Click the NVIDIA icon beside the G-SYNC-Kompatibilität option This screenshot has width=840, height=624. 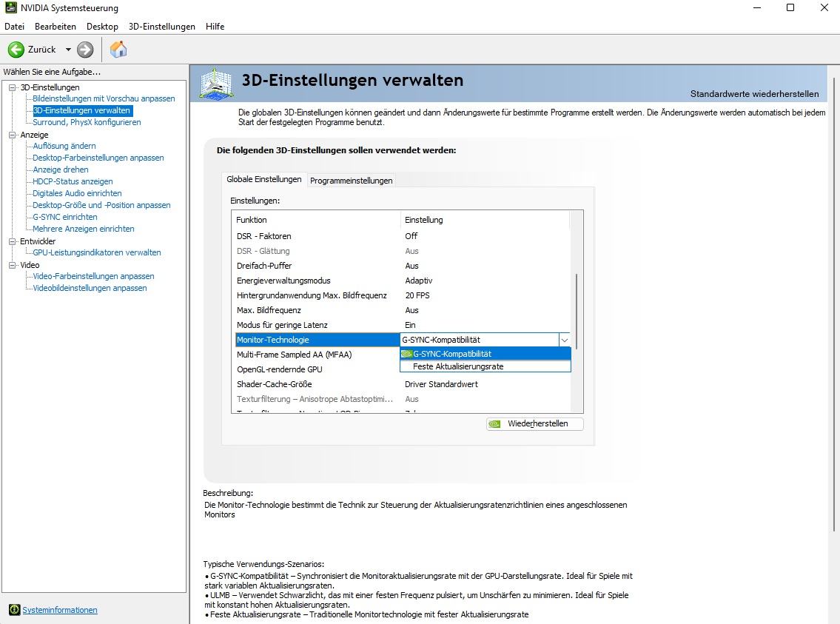pyautogui.click(x=406, y=354)
